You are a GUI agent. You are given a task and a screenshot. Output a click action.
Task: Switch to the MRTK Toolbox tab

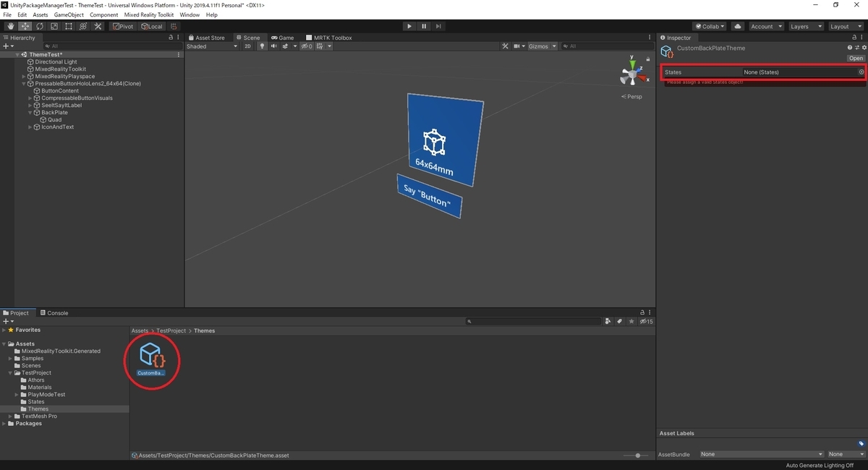click(x=329, y=38)
